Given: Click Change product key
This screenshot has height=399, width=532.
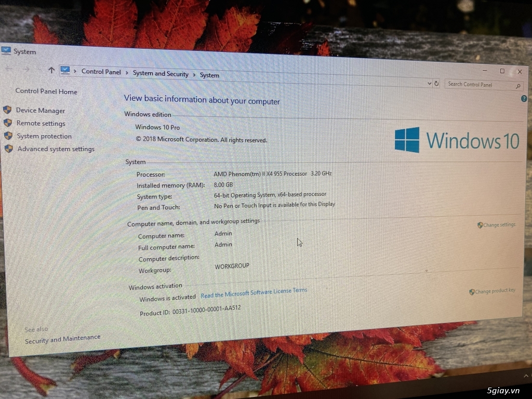Looking at the screenshot, I should click(x=495, y=291).
